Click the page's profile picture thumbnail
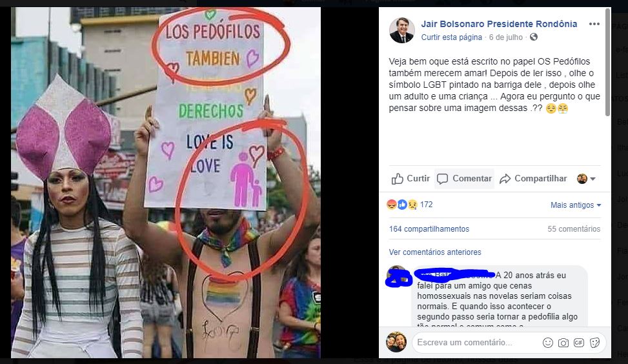 click(401, 30)
